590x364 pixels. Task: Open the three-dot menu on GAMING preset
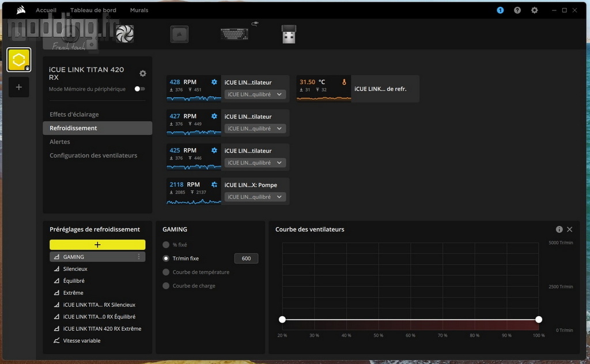click(139, 256)
